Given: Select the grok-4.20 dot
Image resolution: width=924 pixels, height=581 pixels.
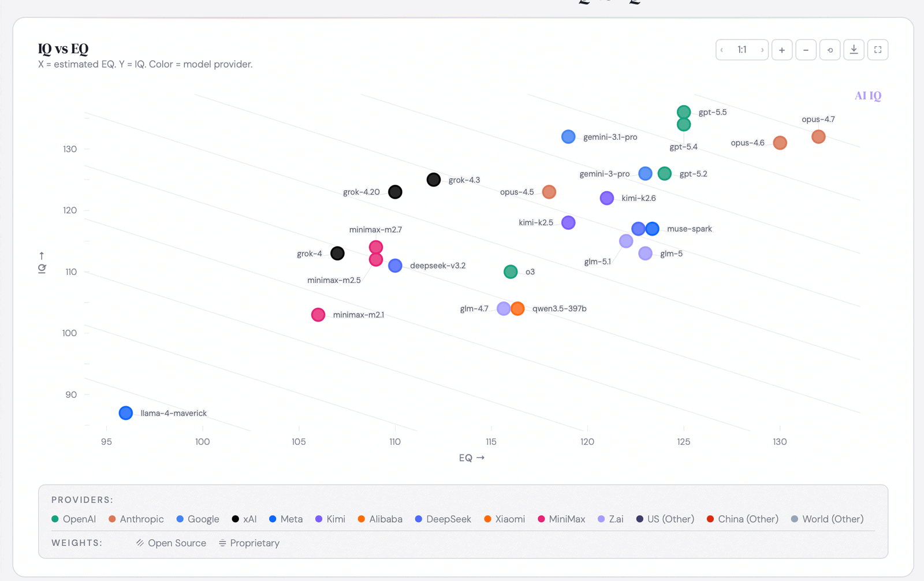Looking at the screenshot, I should [x=395, y=192].
